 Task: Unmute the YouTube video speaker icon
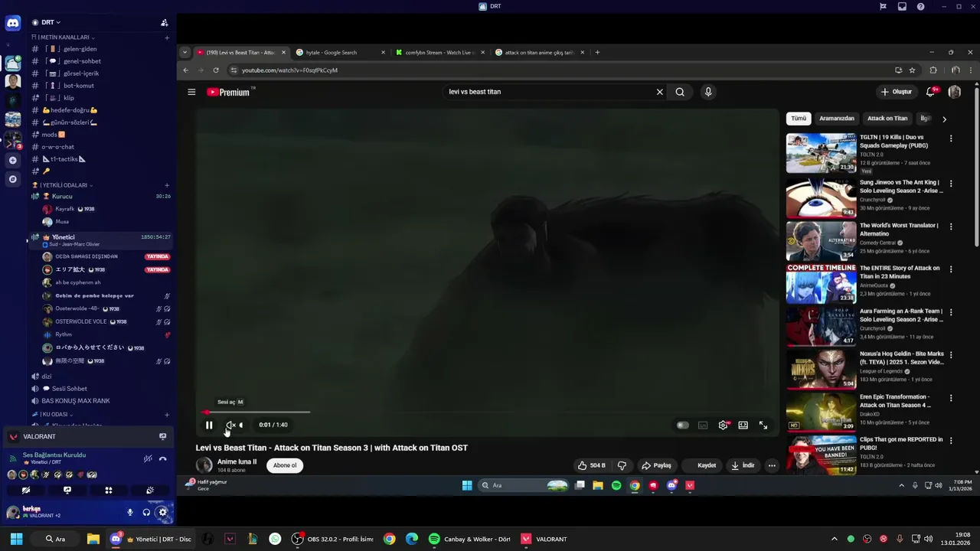pos(230,425)
